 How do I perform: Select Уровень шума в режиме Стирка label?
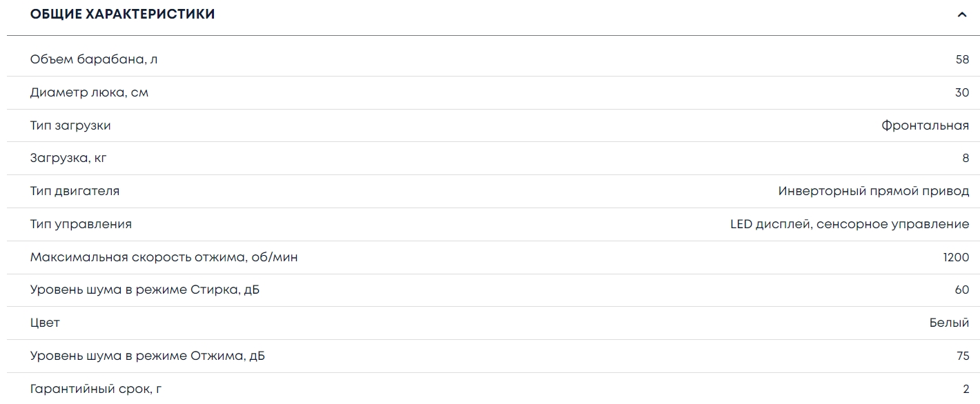point(145,290)
